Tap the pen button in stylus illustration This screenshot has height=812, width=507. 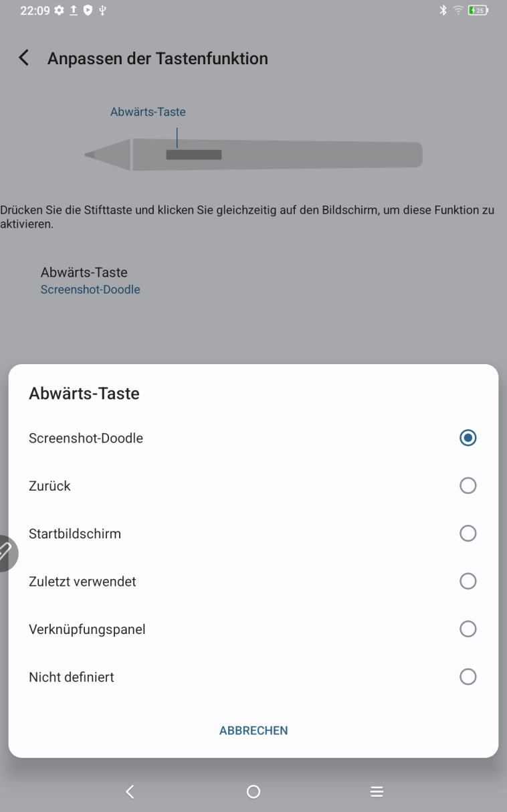(193, 155)
